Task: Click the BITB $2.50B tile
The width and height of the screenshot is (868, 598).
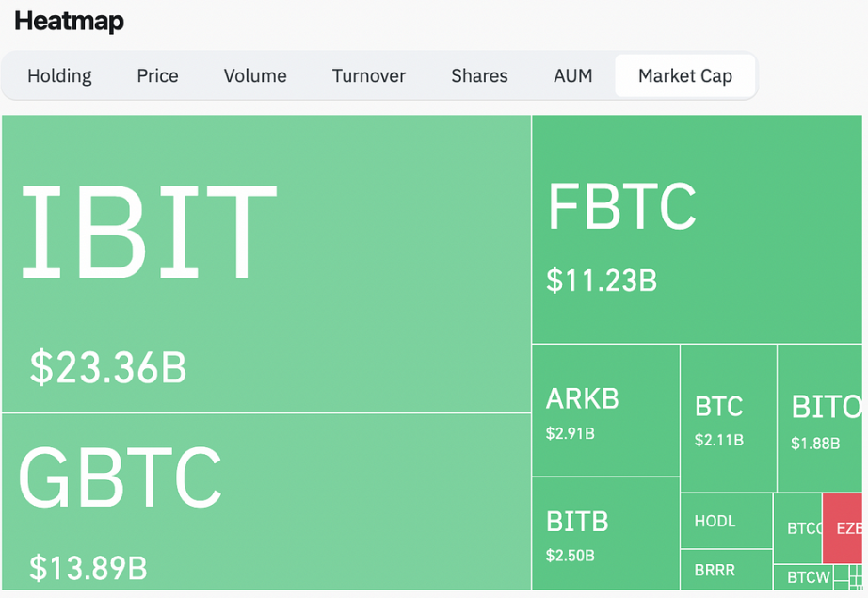Action: point(605,534)
